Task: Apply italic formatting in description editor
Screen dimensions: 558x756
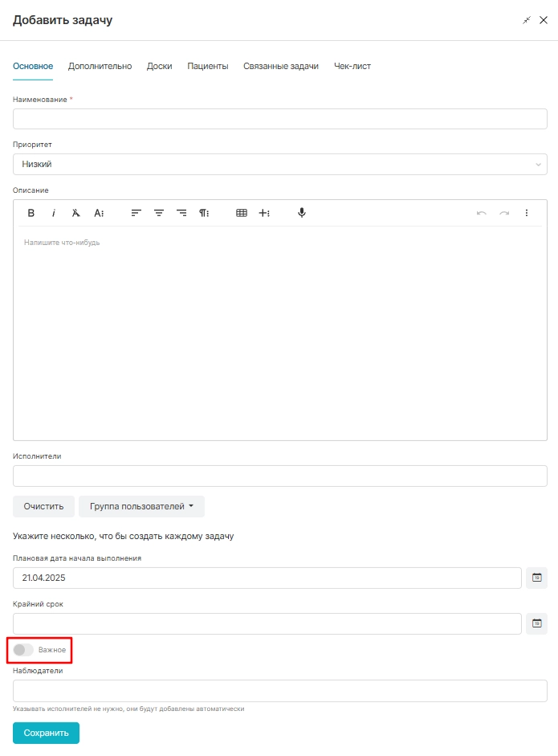Action: click(54, 213)
